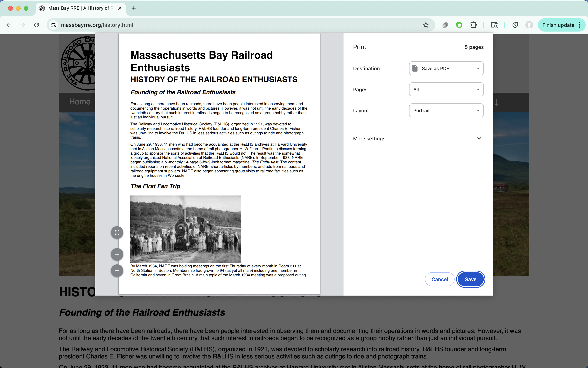Screen dimensions: 588x368
Task: Open the Extensions puzzle-piece icon
Action: pyautogui.click(x=473, y=25)
